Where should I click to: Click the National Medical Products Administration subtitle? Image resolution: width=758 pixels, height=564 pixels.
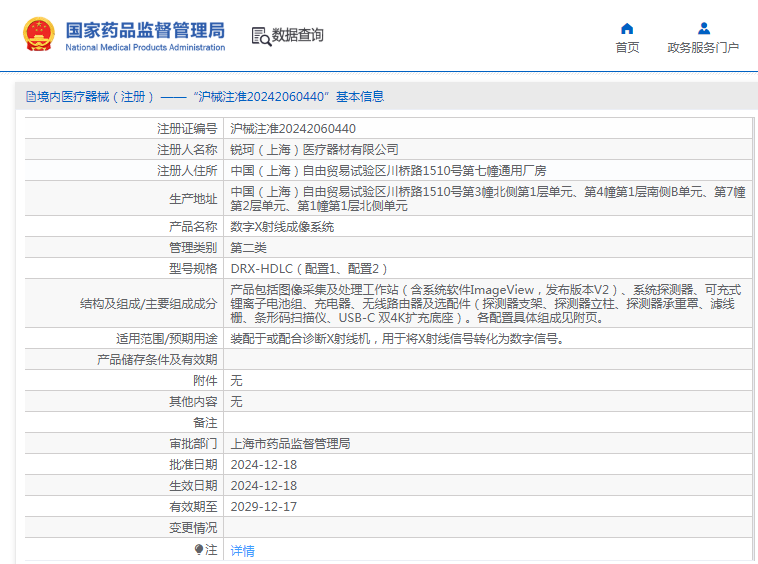pos(145,47)
